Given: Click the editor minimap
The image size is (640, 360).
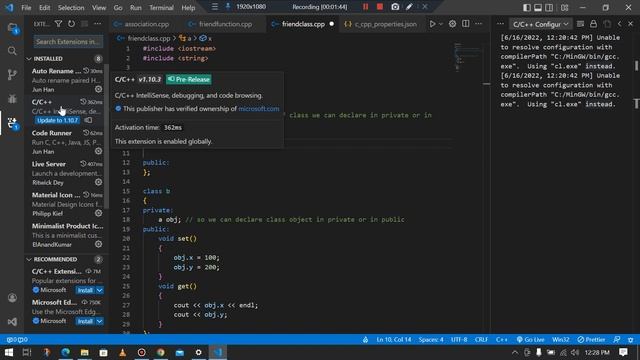Looking at the screenshot, I should pyautogui.click(x=467, y=57).
